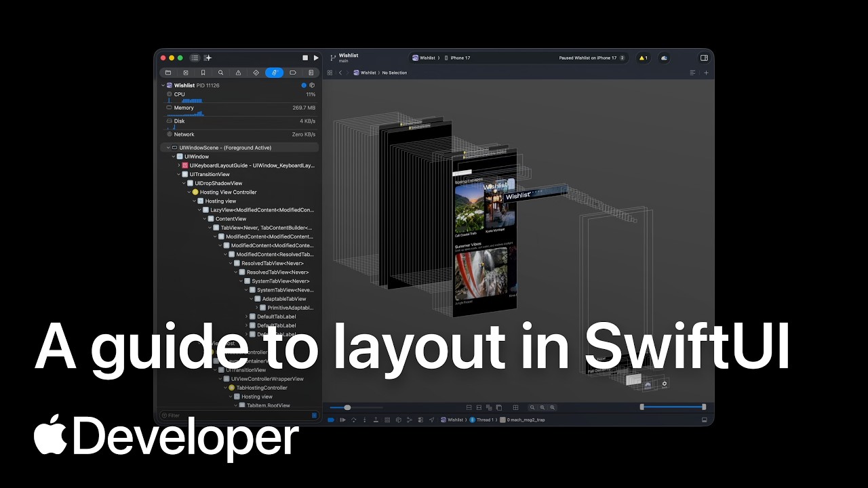Collapse the Wishlist PID 11126 process
Viewport: 868px width, 488px height.
point(163,85)
